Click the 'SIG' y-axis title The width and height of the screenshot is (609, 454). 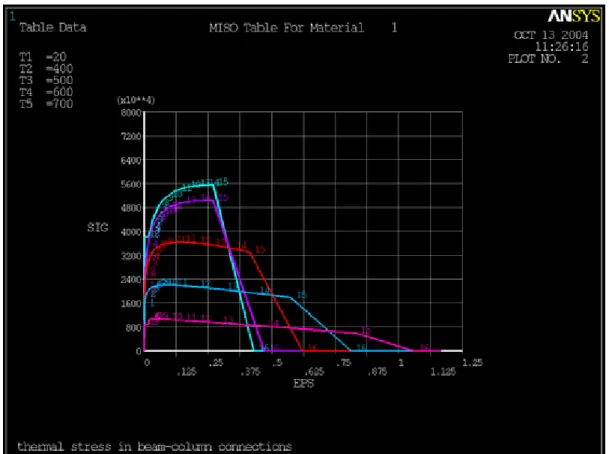coord(97,227)
